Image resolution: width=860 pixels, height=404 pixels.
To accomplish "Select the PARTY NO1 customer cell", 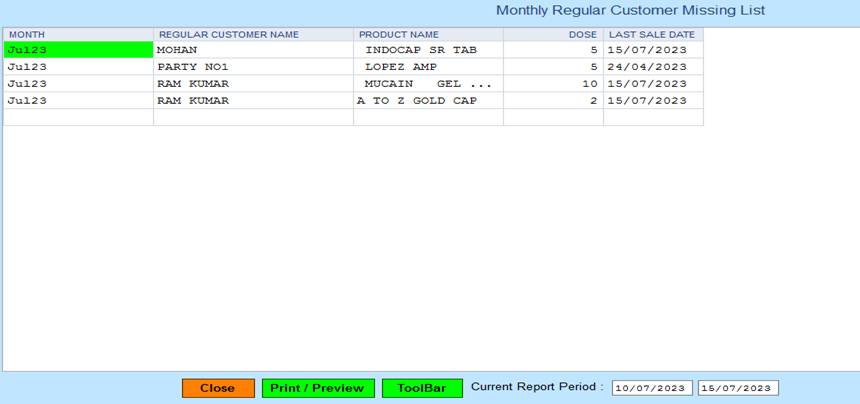I will [253, 66].
